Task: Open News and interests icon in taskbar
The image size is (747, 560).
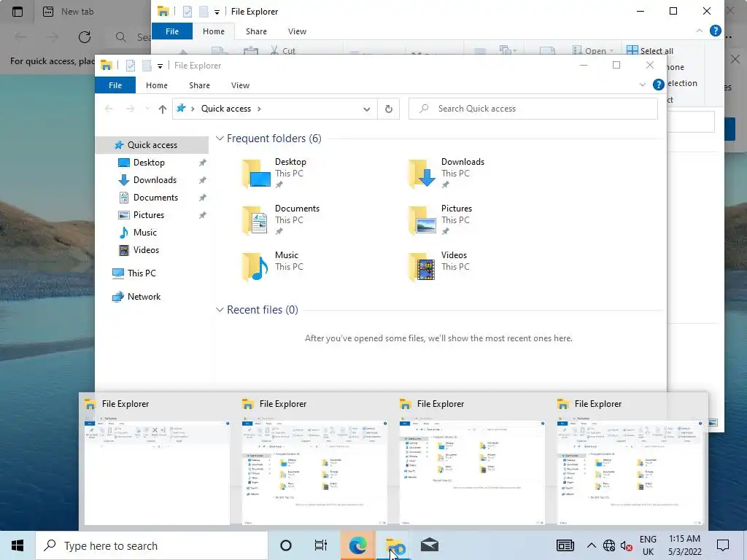Action: [565, 545]
